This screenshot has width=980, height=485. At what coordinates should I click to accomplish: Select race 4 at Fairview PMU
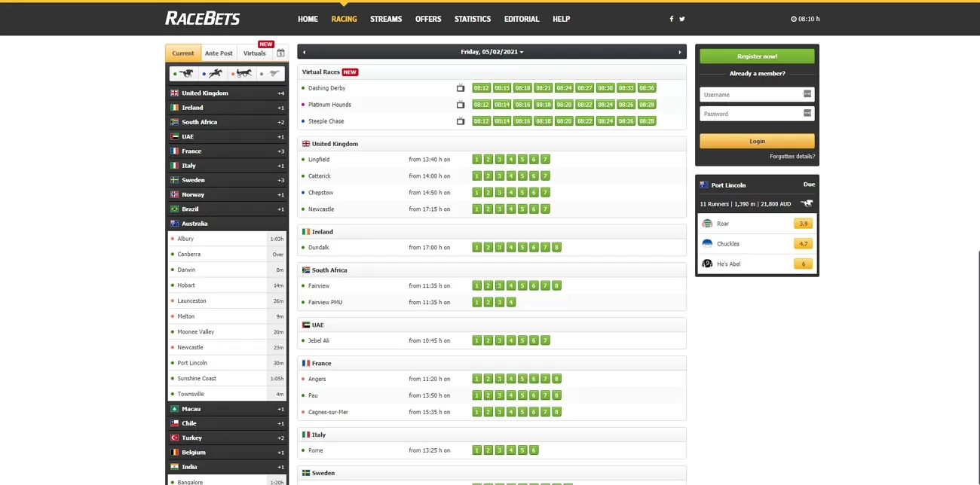(x=511, y=303)
